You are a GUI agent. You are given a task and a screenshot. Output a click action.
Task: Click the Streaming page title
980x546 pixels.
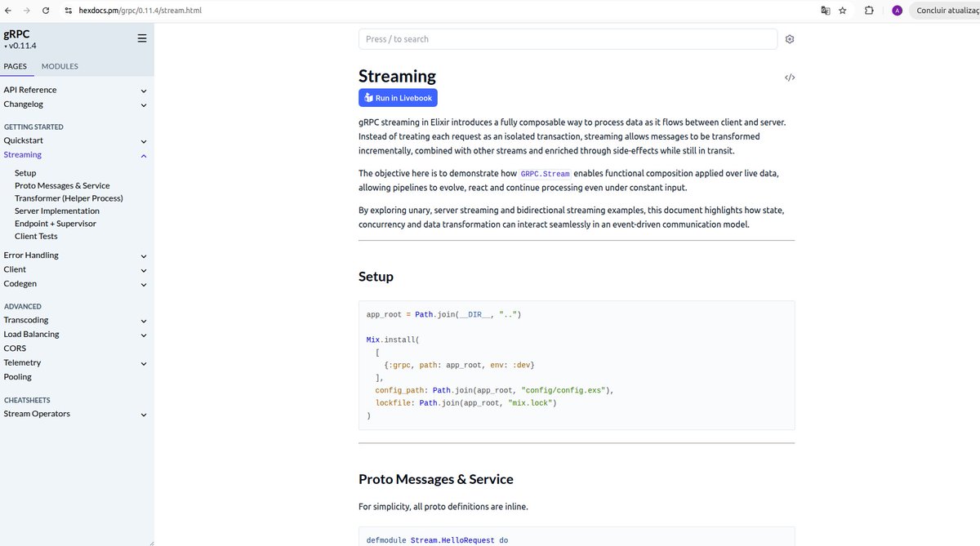397,76
